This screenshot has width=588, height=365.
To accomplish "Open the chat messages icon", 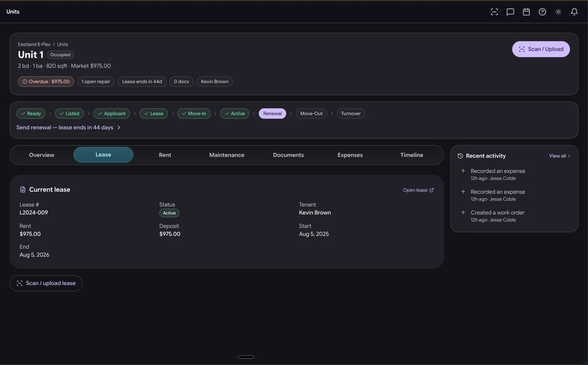I will (x=510, y=12).
